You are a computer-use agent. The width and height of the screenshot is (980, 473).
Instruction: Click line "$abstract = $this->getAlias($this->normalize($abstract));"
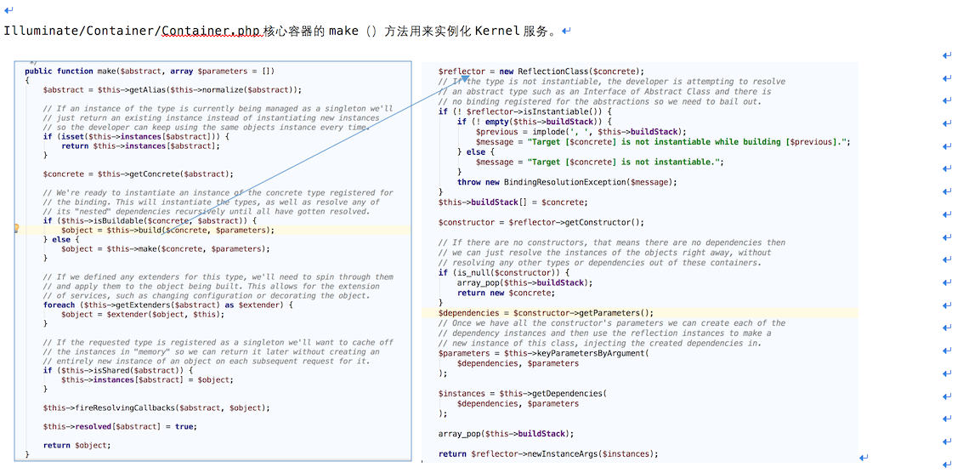[173, 89]
